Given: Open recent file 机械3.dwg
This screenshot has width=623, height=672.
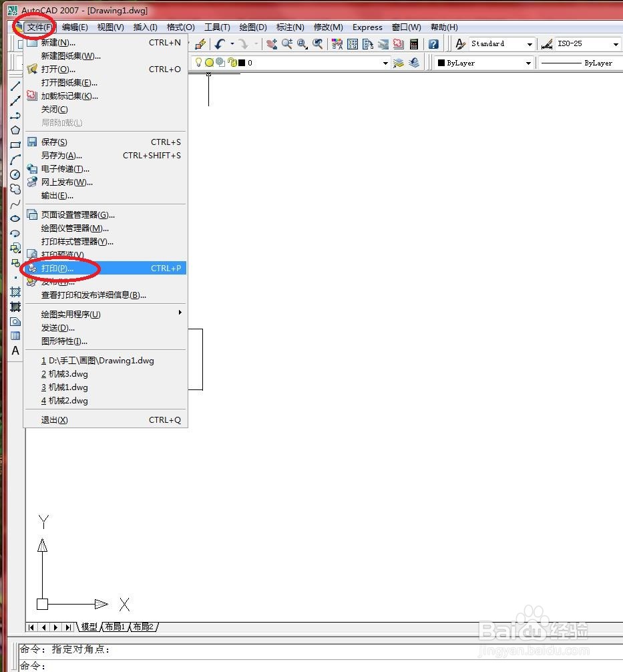Looking at the screenshot, I should tap(106, 373).
